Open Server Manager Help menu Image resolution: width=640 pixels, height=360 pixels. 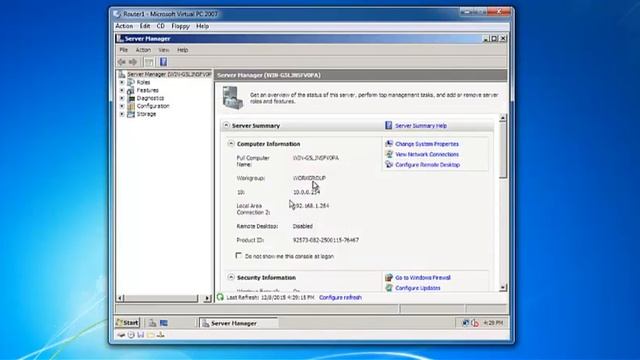[182, 50]
